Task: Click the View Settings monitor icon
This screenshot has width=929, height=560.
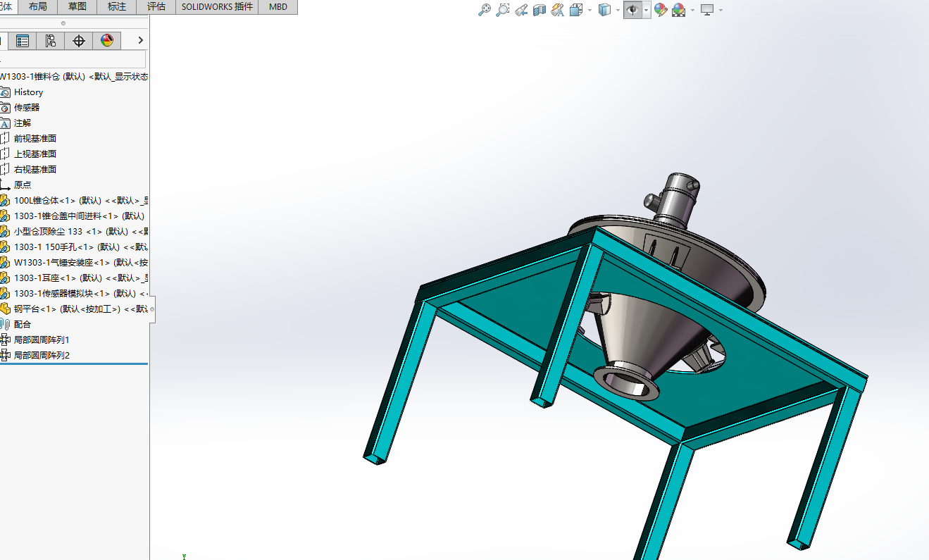Action: 707,10
